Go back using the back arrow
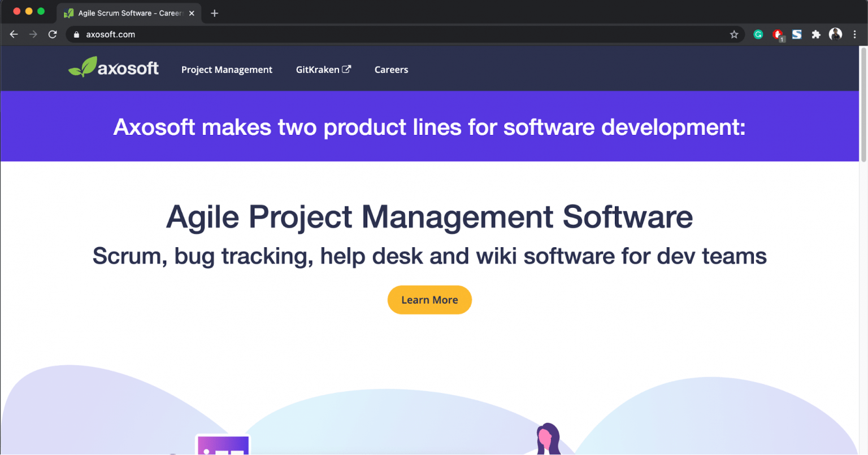Viewport: 868px width, 455px height. pyautogui.click(x=14, y=34)
